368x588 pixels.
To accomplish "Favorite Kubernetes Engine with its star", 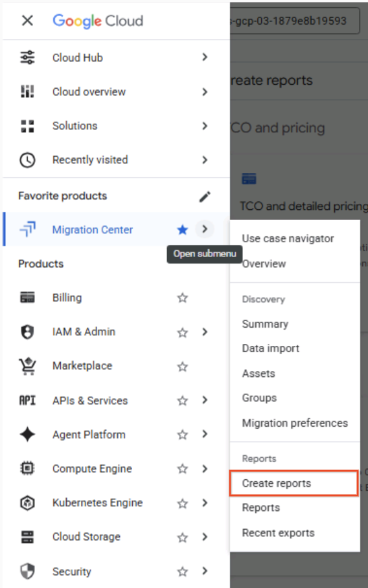I will [183, 503].
